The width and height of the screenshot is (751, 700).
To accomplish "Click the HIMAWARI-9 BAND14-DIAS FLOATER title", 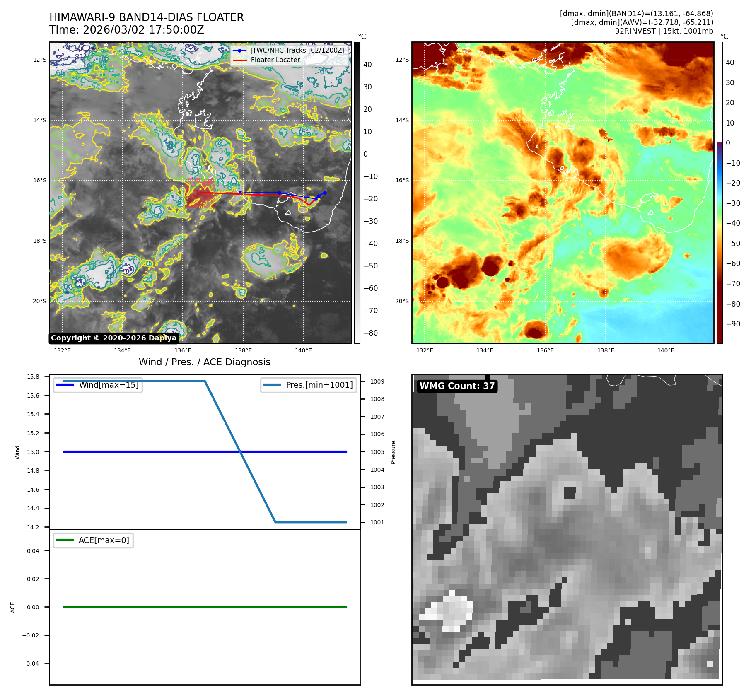I will pos(146,17).
